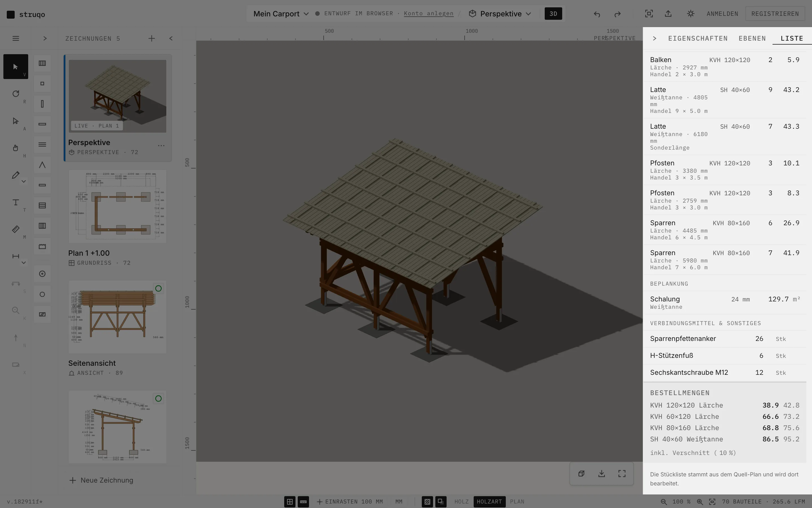Download the perspective view image
This screenshot has width=812, height=508.
(601, 473)
